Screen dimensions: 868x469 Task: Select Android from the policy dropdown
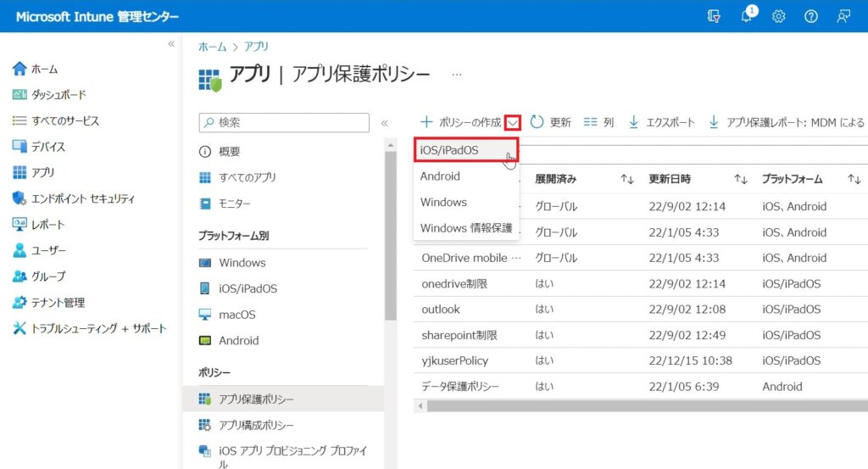pyautogui.click(x=466, y=176)
